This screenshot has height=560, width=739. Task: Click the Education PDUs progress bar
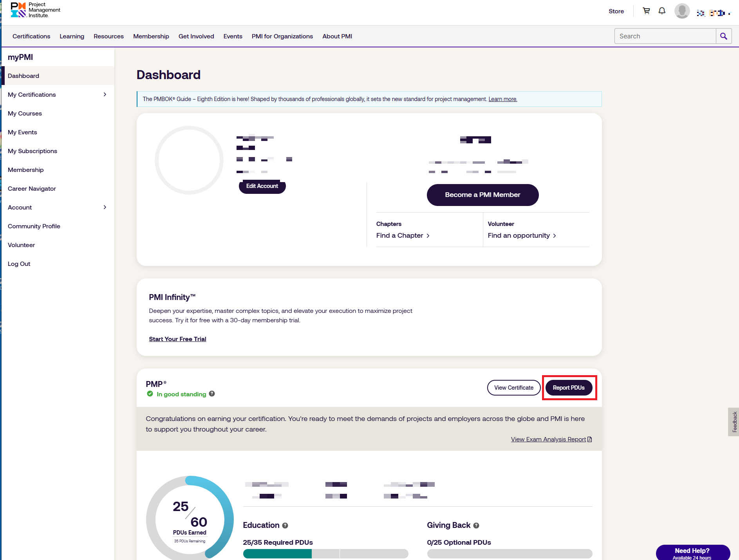tap(325, 553)
